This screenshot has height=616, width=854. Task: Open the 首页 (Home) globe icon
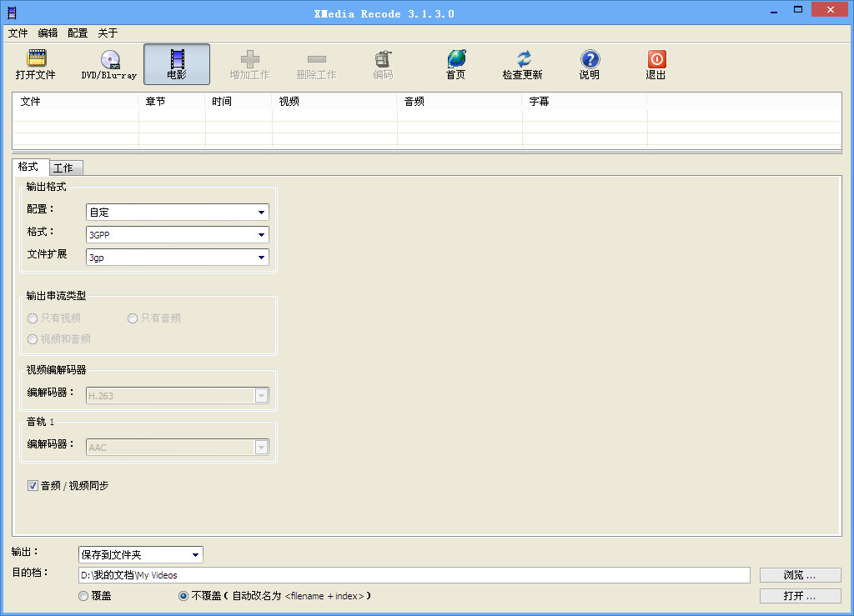[x=456, y=59]
